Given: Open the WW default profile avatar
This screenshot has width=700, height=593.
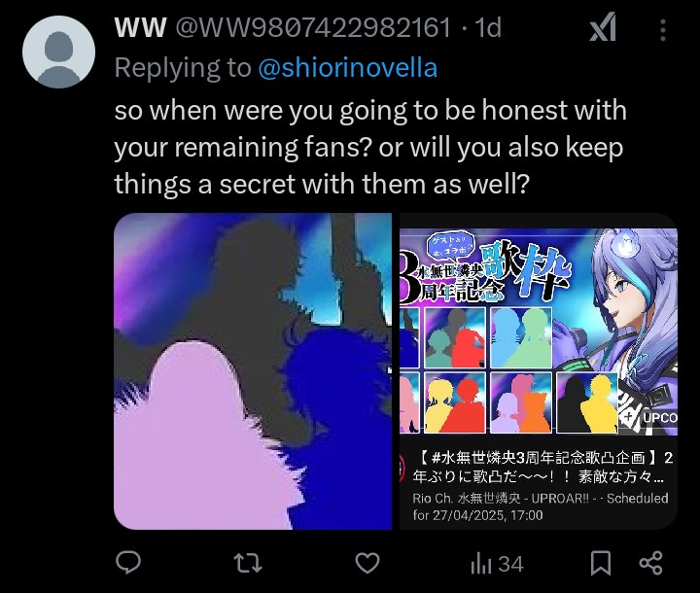Looking at the screenshot, I should pos(58,52).
